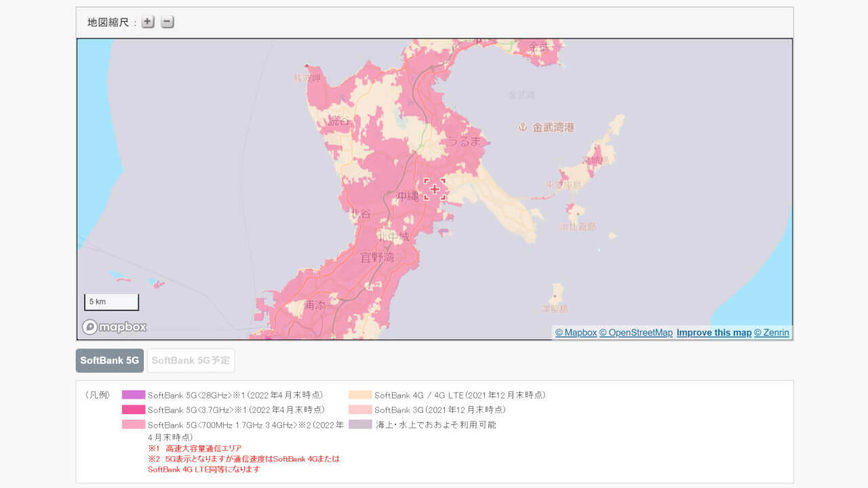Image resolution: width=868 pixels, height=488 pixels.
Task: Click the 5 km scale bar indicator
Action: (111, 301)
